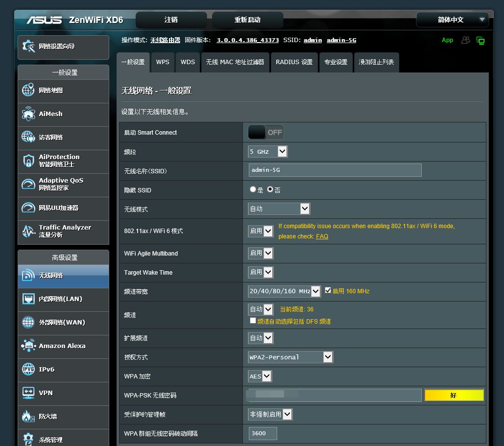Select 是 for 隐藏 SSID
Screen dimensions: 504x446
click(x=253, y=189)
